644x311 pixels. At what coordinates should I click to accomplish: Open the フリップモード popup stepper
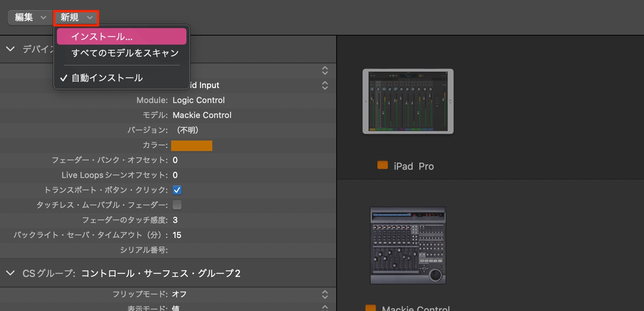(325, 295)
